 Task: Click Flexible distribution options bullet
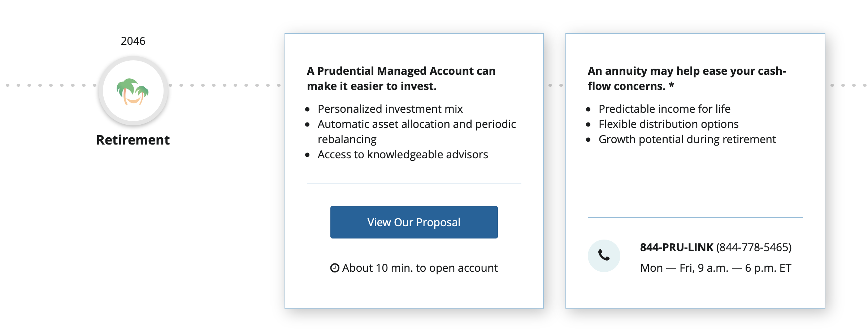(668, 124)
